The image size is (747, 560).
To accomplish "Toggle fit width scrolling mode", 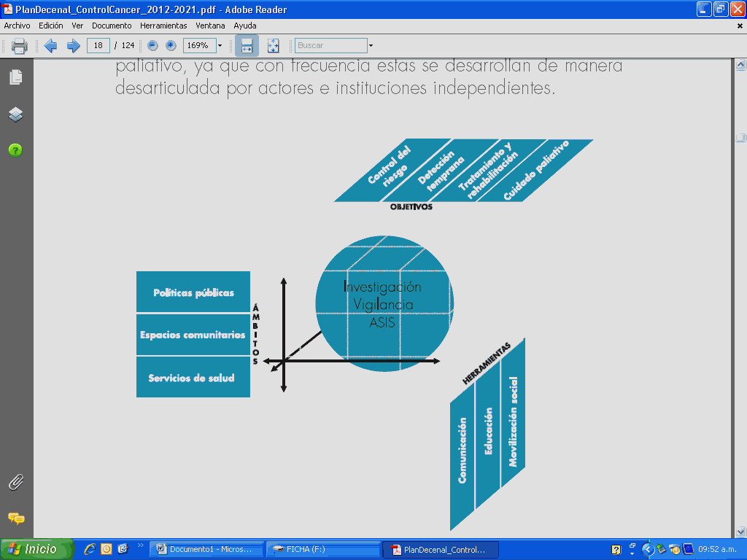I will [x=247, y=45].
